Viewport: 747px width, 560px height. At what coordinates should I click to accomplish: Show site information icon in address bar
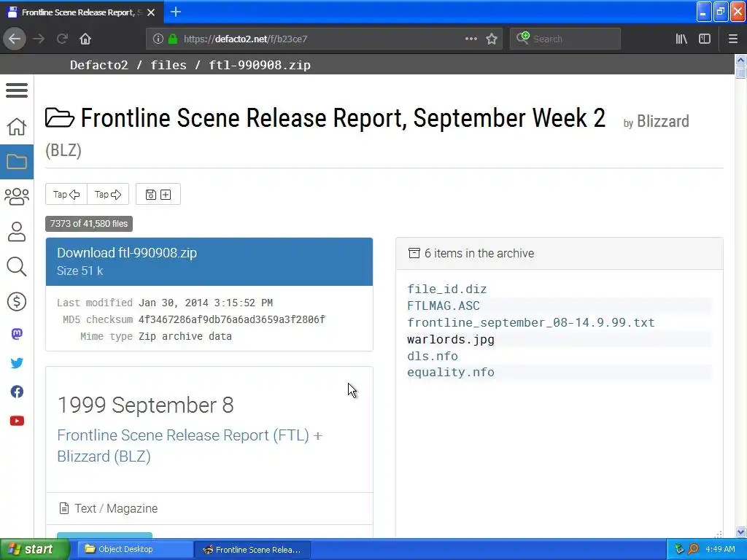pyautogui.click(x=158, y=39)
